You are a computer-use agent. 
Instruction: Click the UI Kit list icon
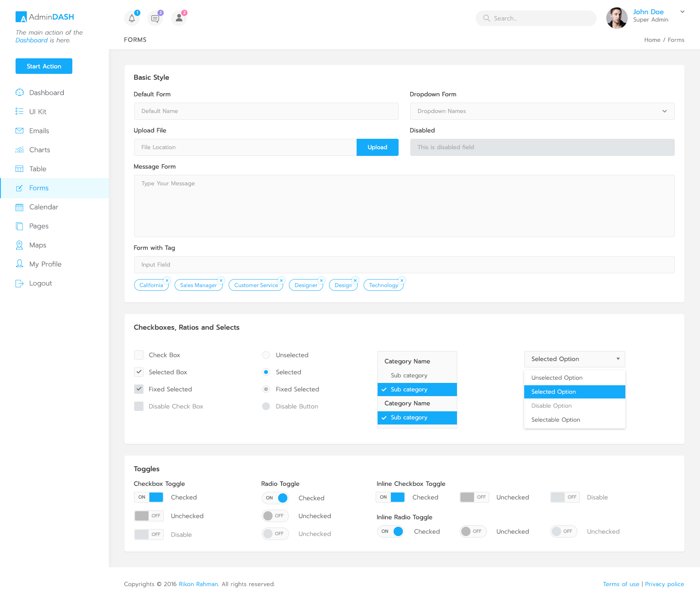click(19, 112)
